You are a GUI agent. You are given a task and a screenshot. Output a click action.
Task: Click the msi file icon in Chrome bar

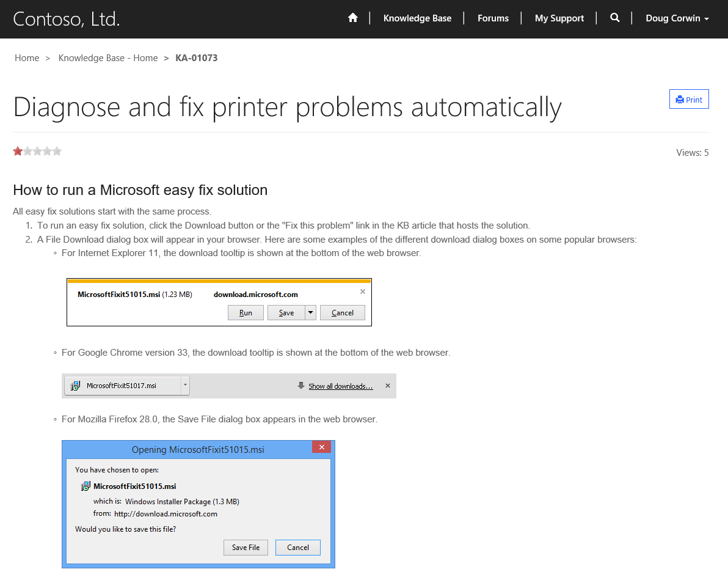tap(75, 386)
